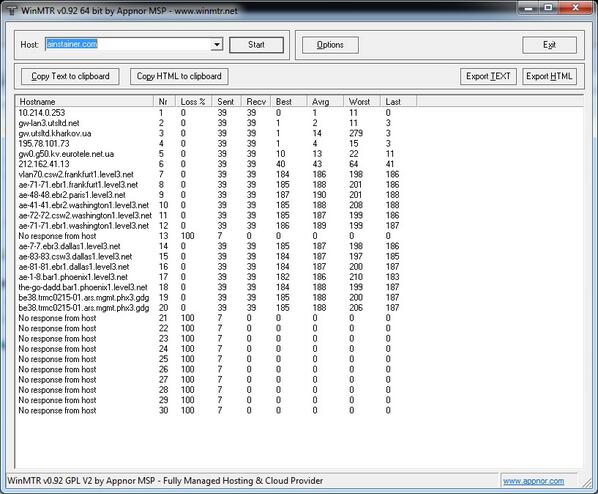Image resolution: width=598 pixels, height=494 pixels.
Task: Select No response from host row 25
Action: coord(216,359)
